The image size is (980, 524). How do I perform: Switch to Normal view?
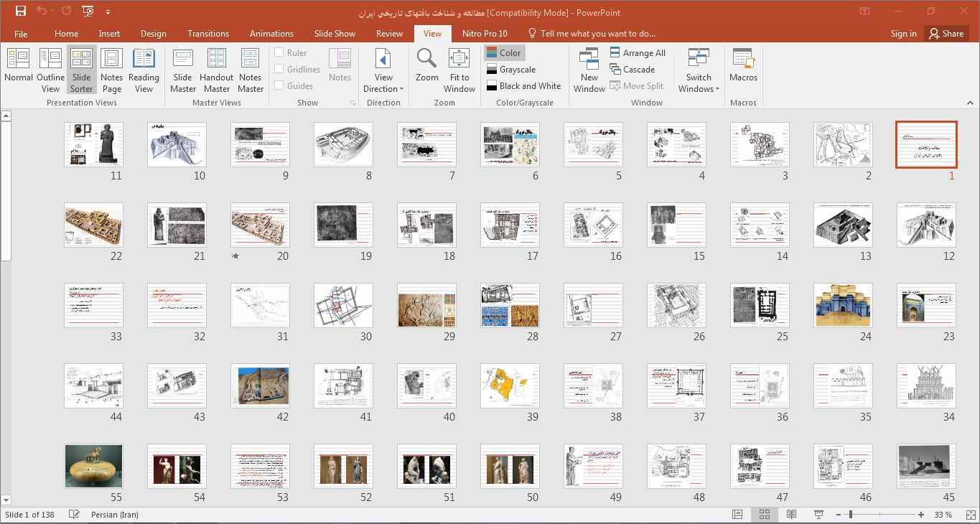click(18, 68)
